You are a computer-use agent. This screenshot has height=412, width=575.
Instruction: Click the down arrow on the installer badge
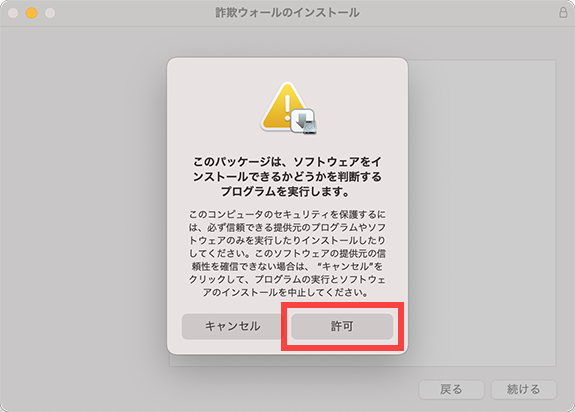pos(303,119)
